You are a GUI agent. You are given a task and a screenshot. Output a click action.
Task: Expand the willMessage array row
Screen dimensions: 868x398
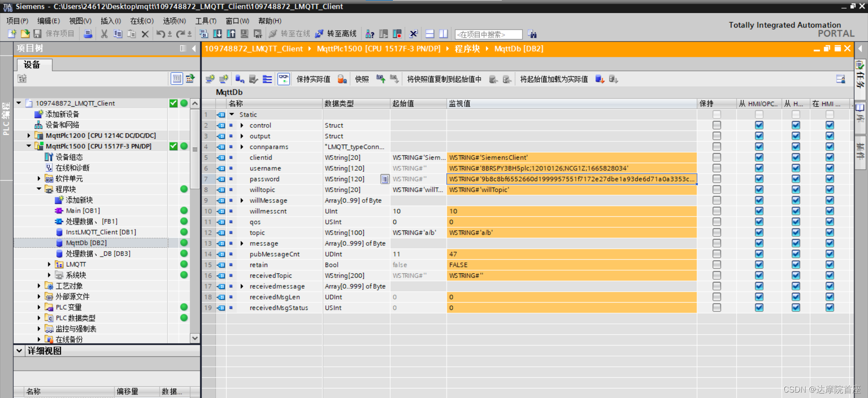[242, 201]
